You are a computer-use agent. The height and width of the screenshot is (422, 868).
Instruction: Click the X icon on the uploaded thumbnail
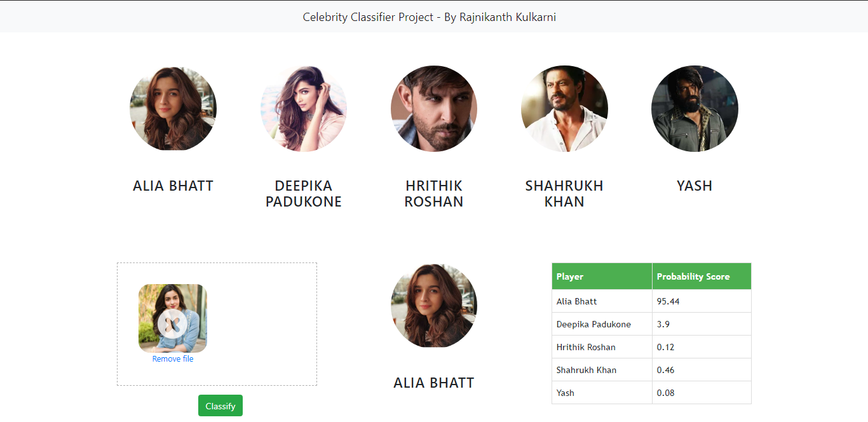tap(173, 324)
